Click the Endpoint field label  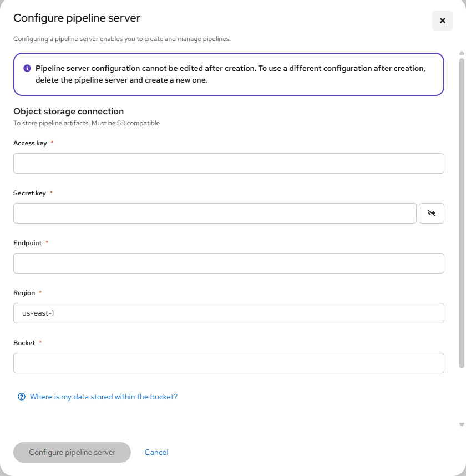(x=28, y=243)
